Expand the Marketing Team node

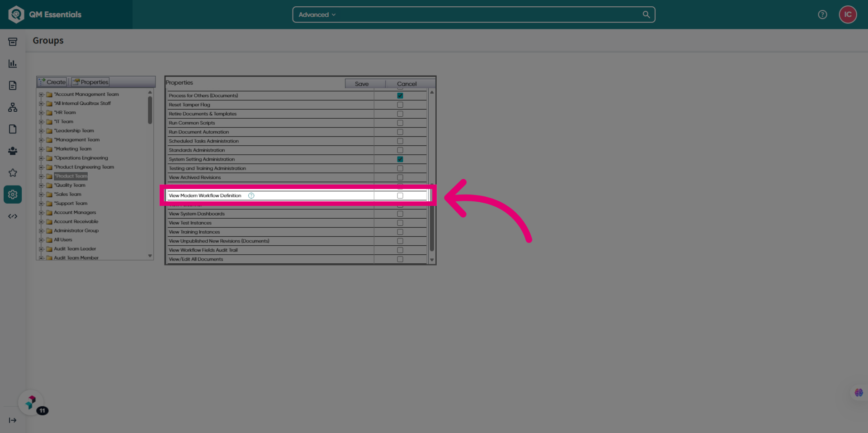click(x=41, y=149)
